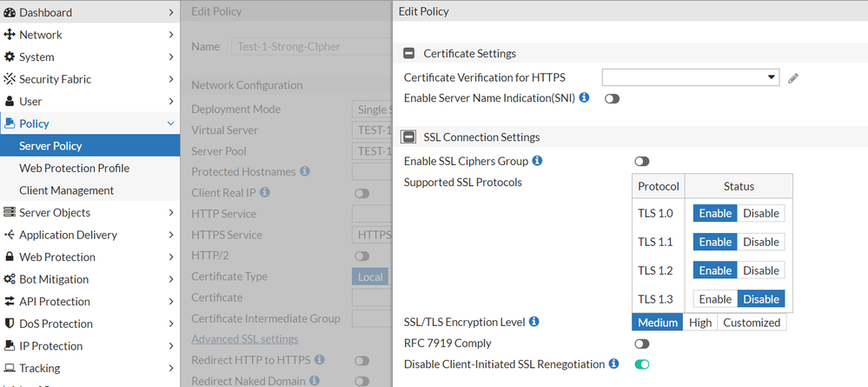Open Web Protection Profile menu item
The width and height of the screenshot is (868, 387).
[x=74, y=168]
